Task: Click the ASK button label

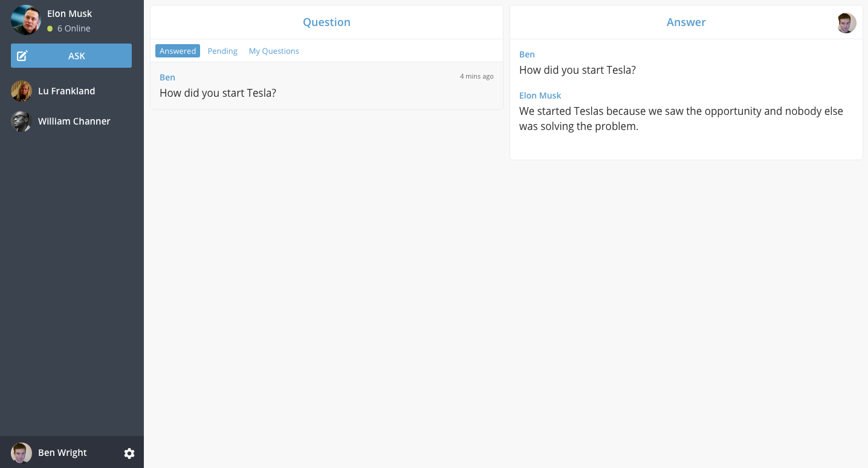Action: (x=77, y=56)
